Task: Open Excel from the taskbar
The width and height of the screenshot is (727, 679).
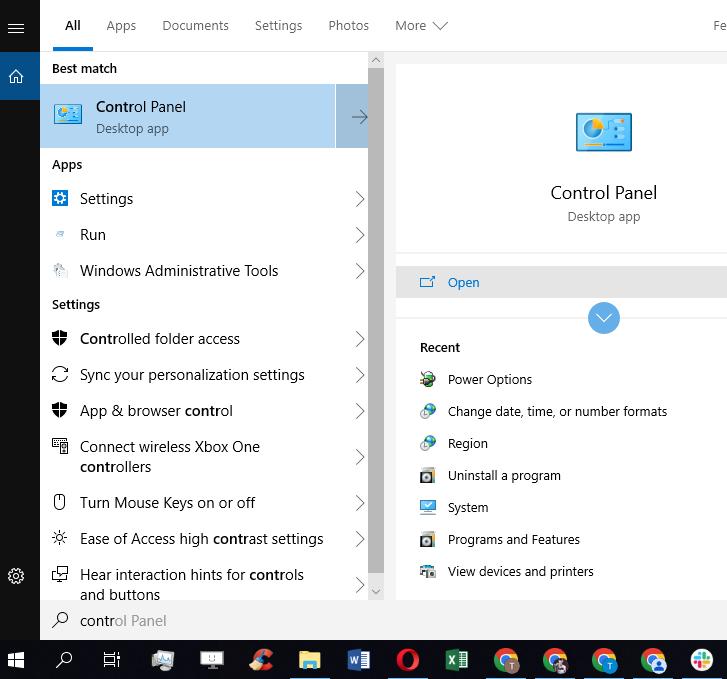Action: coord(456,660)
